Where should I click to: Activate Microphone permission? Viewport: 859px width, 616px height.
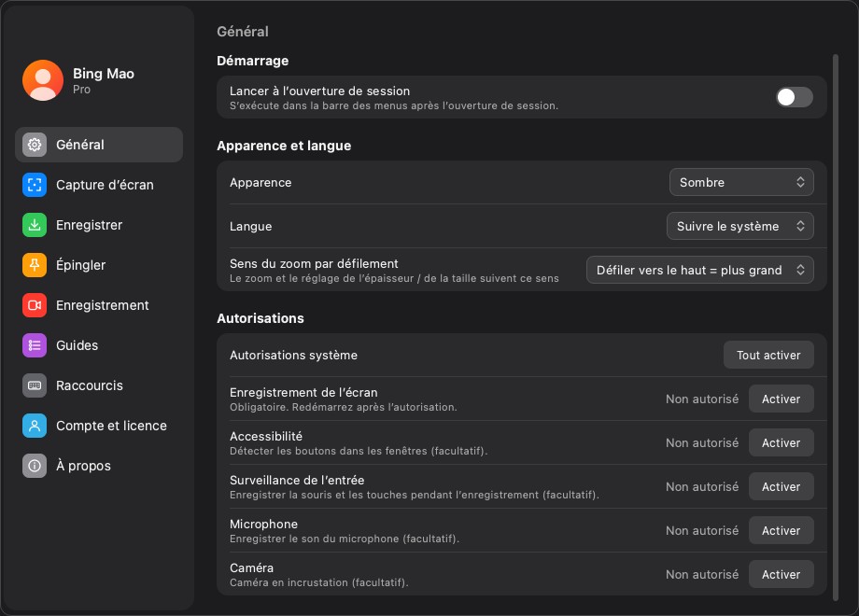pos(781,530)
